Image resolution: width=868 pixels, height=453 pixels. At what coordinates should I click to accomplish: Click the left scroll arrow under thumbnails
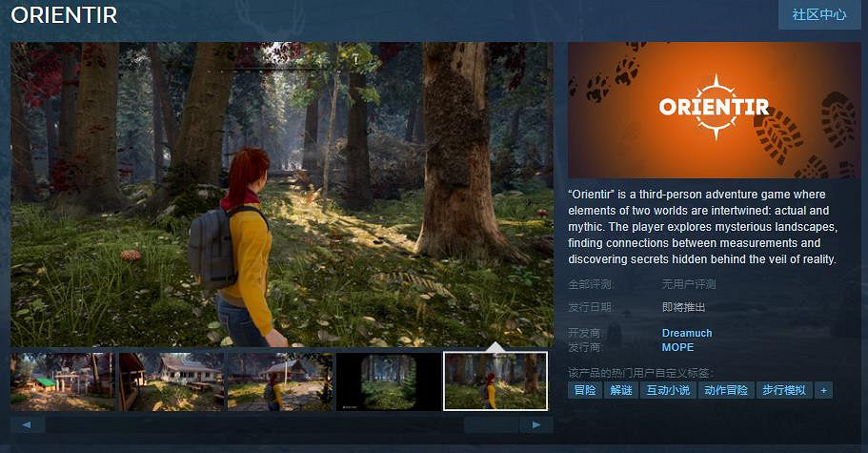tap(28, 424)
